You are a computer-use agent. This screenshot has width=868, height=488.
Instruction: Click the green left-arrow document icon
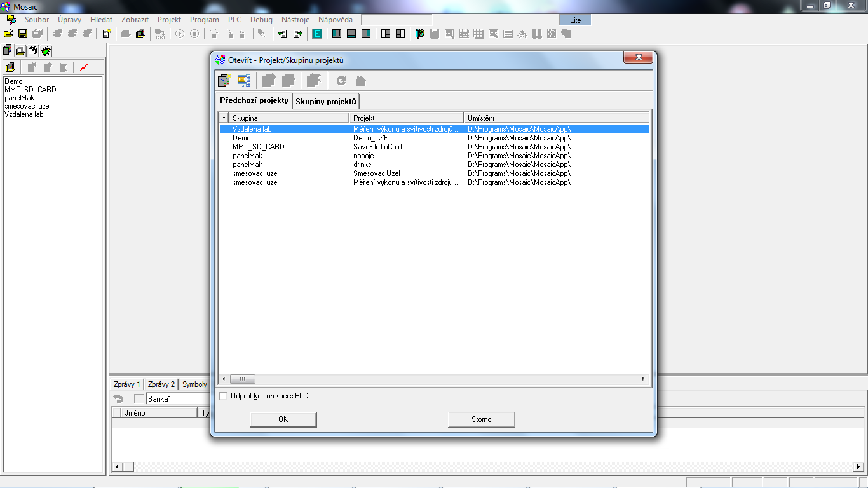[283, 34]
